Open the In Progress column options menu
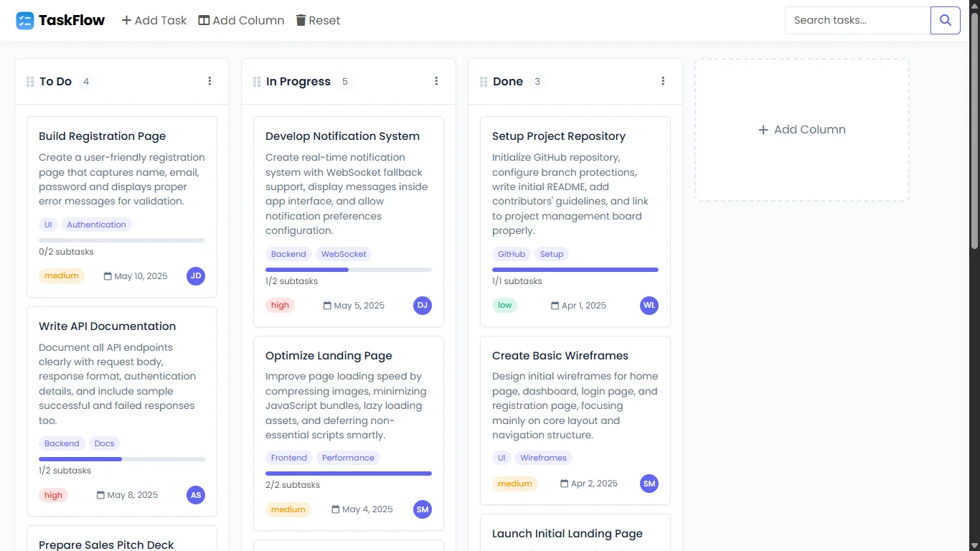 click(436, 81)
